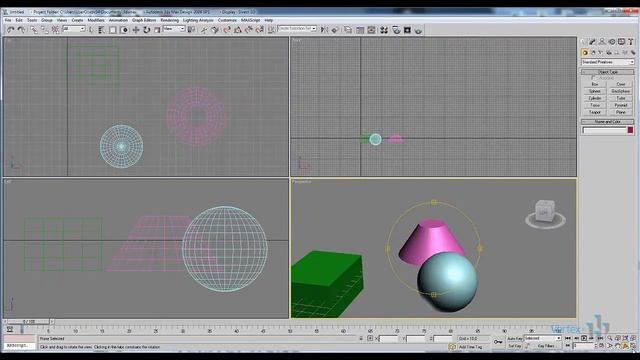The image size is (640, 360).
Task: Click the Undo icon in main toolbar
Action: (x=11, y=30)
